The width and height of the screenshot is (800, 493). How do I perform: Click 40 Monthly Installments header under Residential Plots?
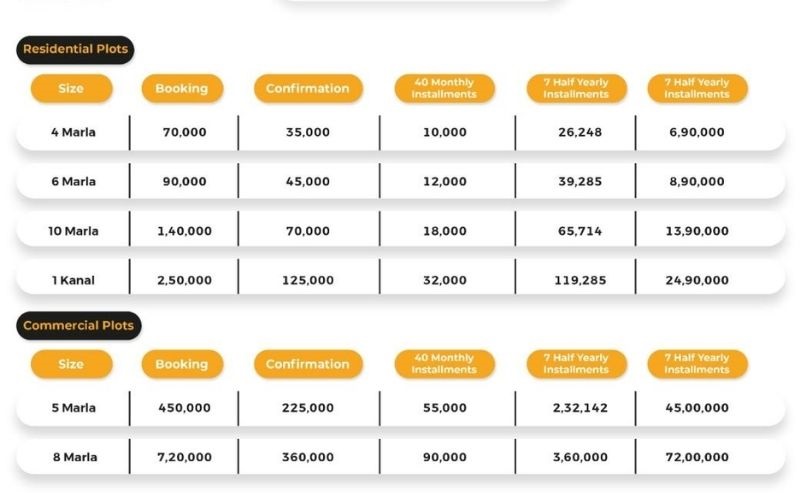tap(444, 88)
